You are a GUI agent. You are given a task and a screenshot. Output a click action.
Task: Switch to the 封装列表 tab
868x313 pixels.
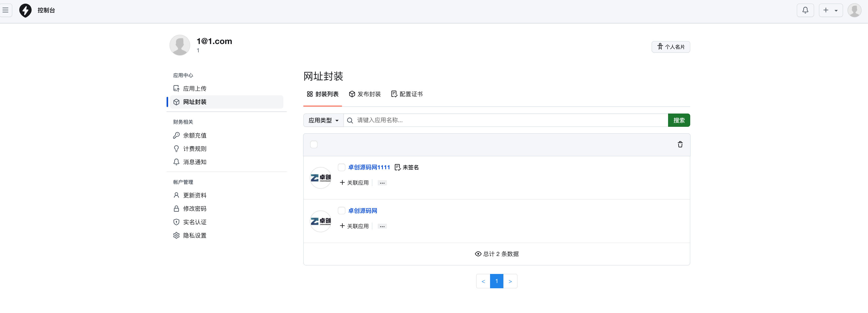coord(322,94)
